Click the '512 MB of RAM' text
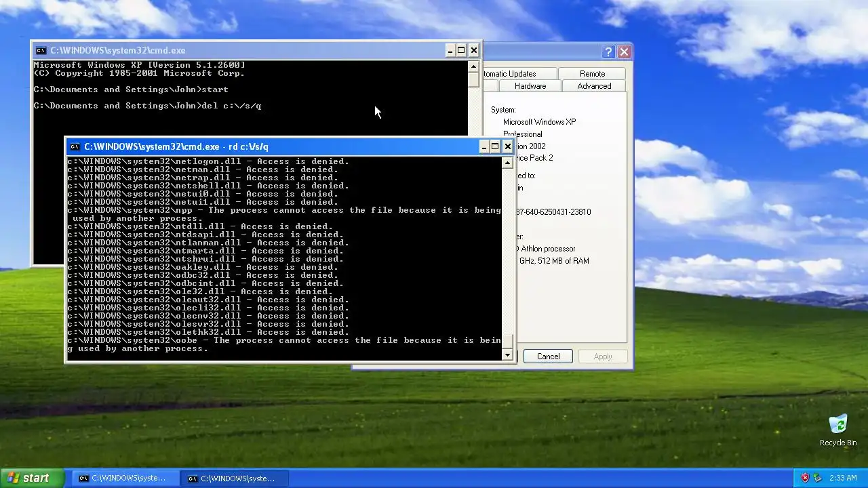This screenshot has height=488, width=868. 564,261
